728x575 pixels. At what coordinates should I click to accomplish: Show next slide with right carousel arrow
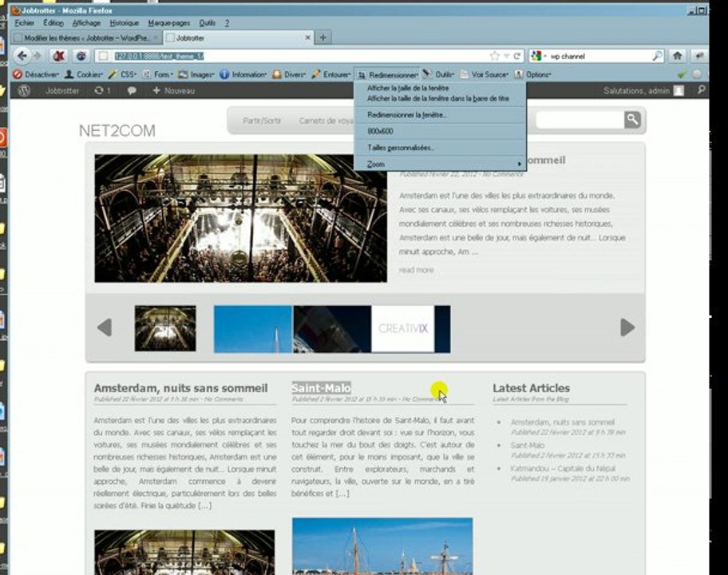click(x=627, y=327)
